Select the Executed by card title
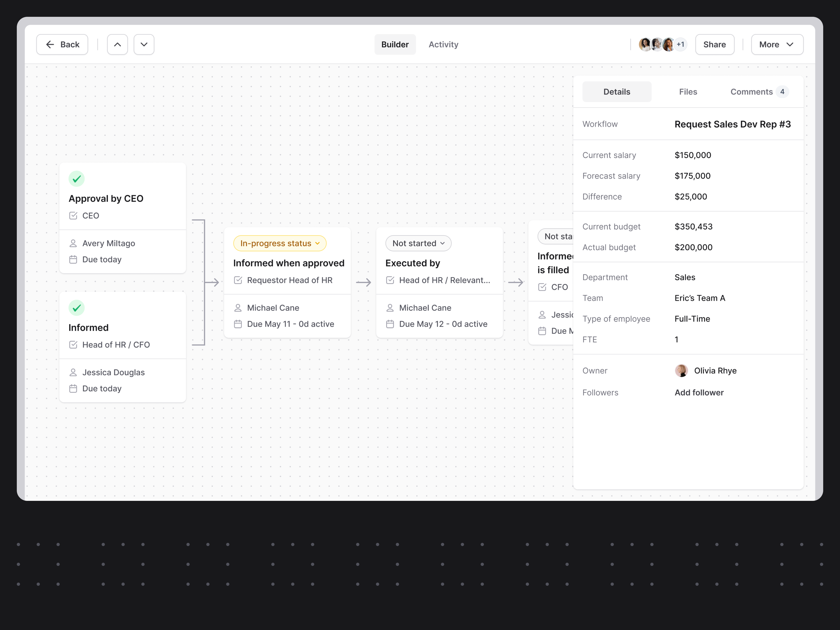 point(412,263)
